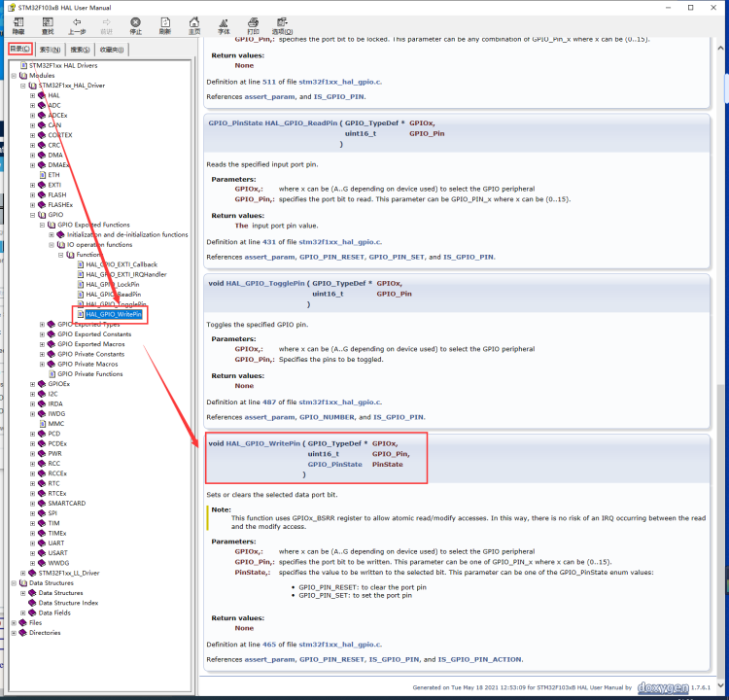The height and width of the screenshot is (700, 729).
Task: Open line 431 definition link
Action: [268, 242]
